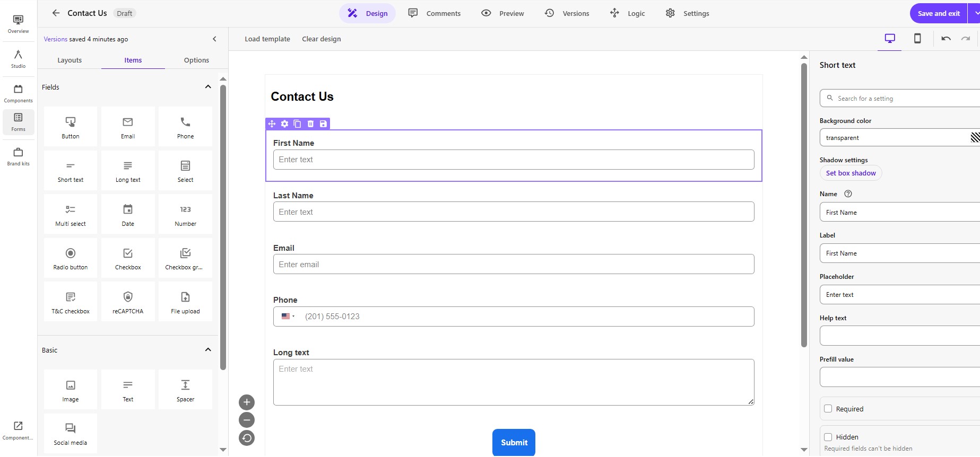The width and height of the screenshot is (980, 457).
Task: Add an Email field item
Action: (x=128, y=127)
